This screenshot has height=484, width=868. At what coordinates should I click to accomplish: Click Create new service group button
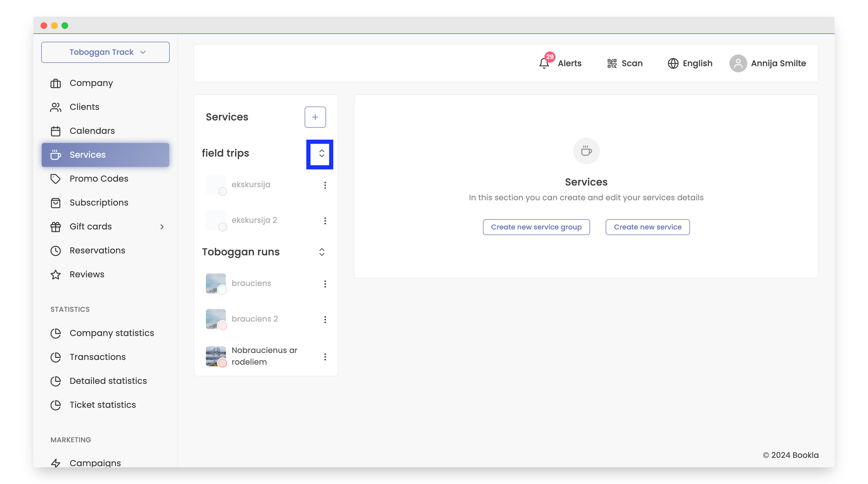point(536,227)
